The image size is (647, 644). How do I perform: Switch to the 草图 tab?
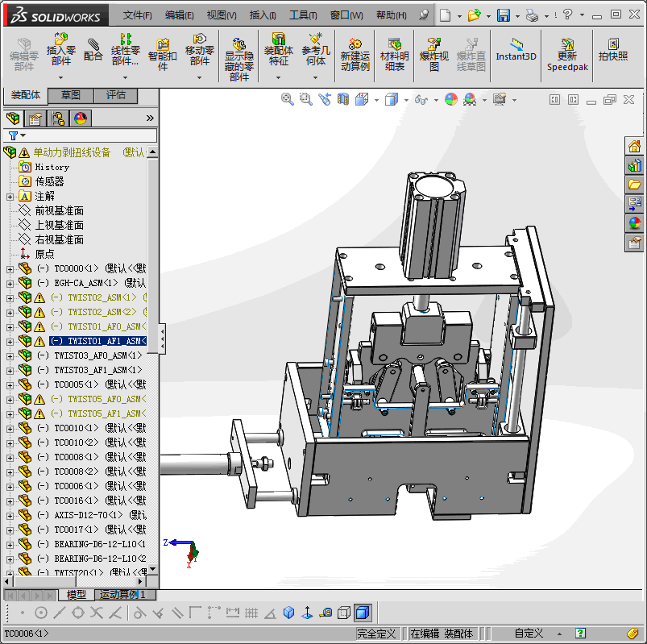71,95
